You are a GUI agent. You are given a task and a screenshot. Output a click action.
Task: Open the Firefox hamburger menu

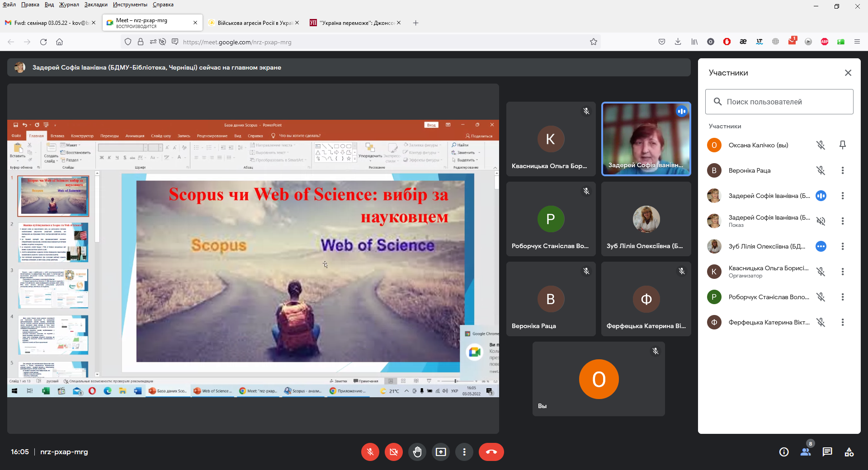pos(857,42)
